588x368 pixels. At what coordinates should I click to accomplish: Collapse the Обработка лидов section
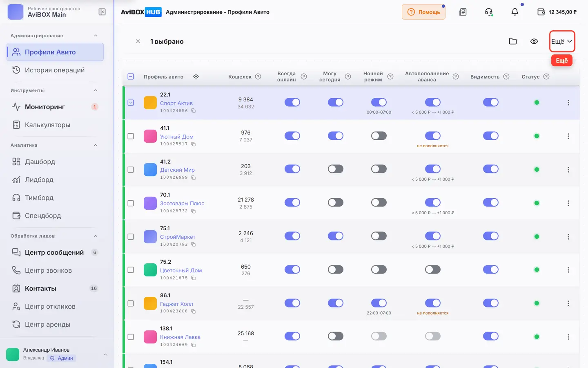(96, 236)
